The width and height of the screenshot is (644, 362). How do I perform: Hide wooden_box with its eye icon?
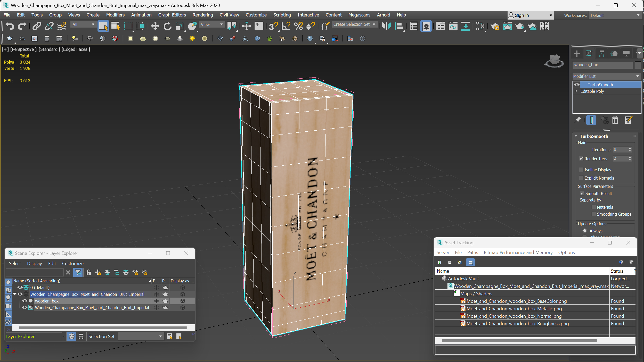25,301
